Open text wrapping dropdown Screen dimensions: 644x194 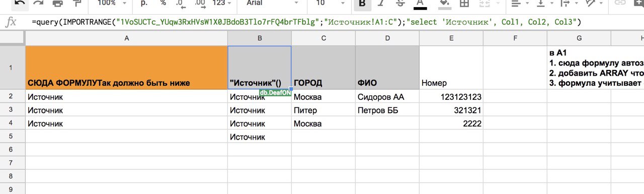tap(570, 3)
